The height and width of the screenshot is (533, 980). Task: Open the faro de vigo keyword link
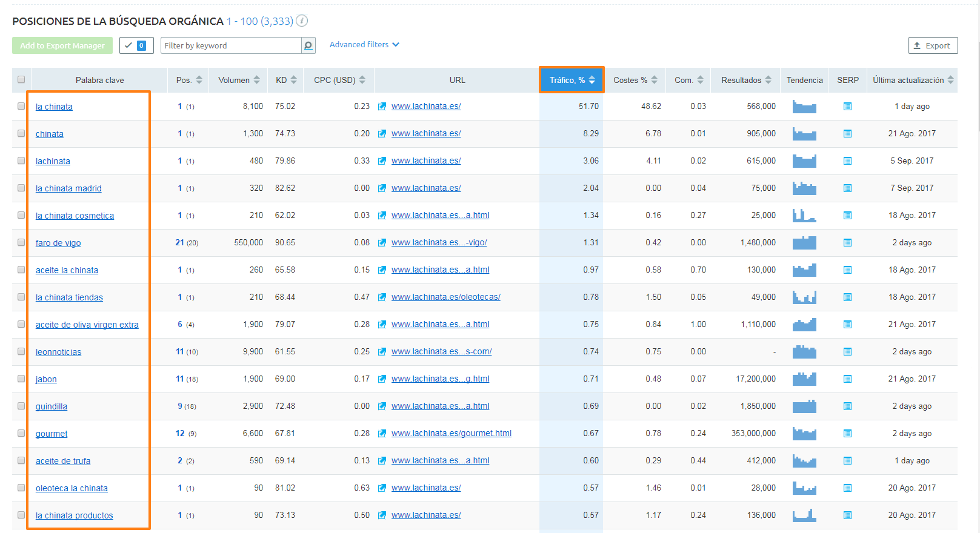point(58,243)
